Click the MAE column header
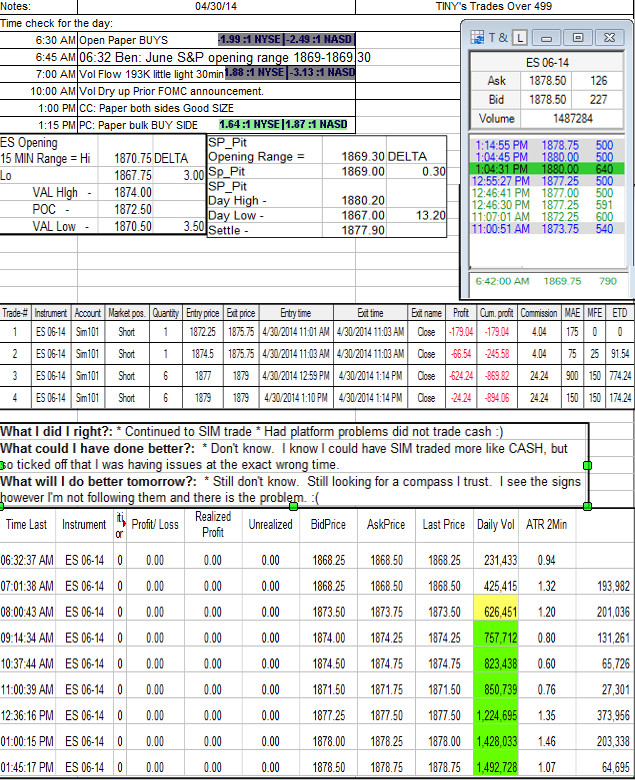 (x=572, y=313)
